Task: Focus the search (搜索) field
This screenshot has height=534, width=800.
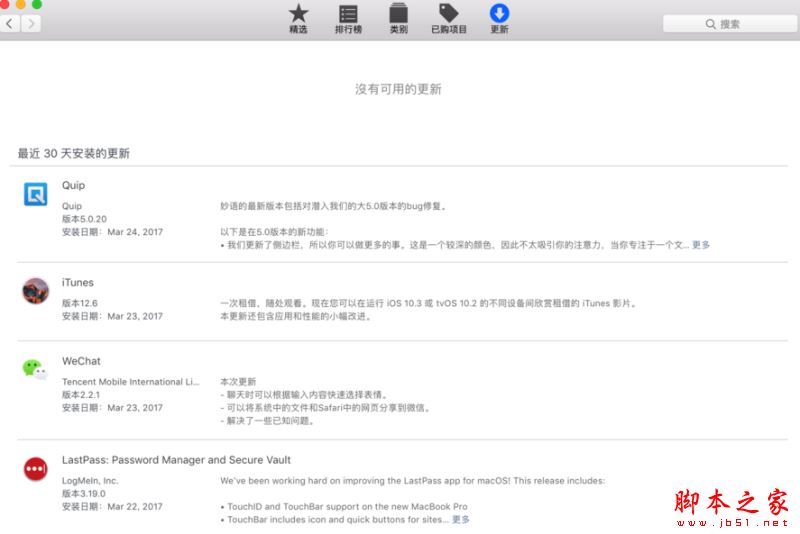Action: pyautogui.click(x=730, y=23)
